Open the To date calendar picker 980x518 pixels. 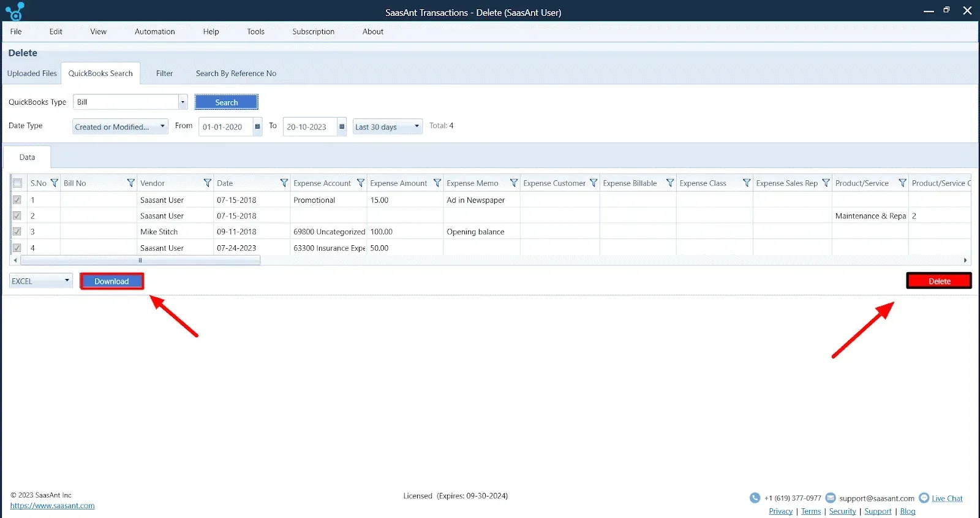coord(342,127)
